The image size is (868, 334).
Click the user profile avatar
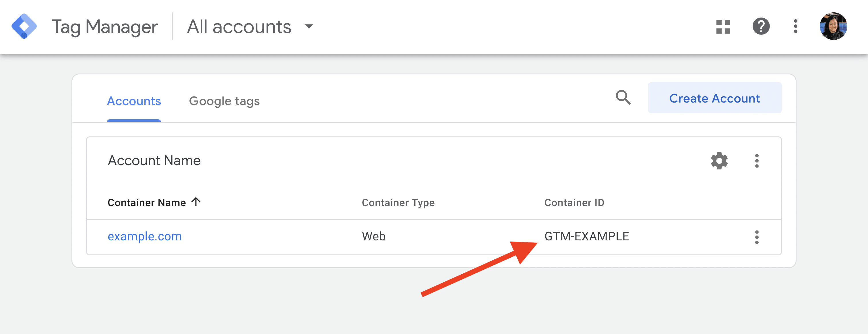pyautogui.click(x=833, y=26)
